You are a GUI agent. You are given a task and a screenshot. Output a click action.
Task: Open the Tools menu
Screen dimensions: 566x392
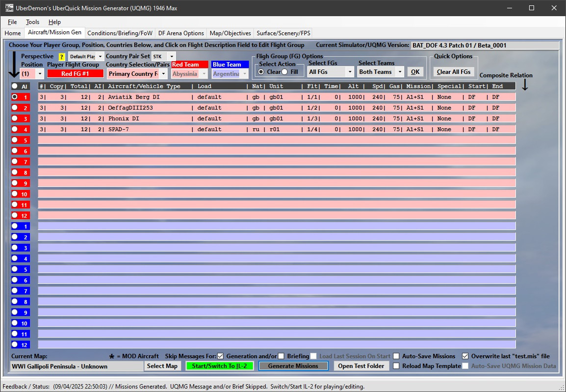tap(32, 22)
